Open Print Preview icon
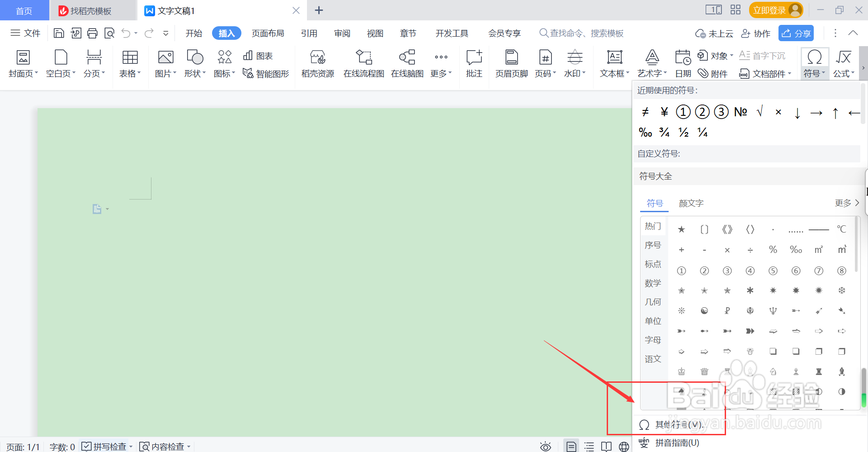 109,33
